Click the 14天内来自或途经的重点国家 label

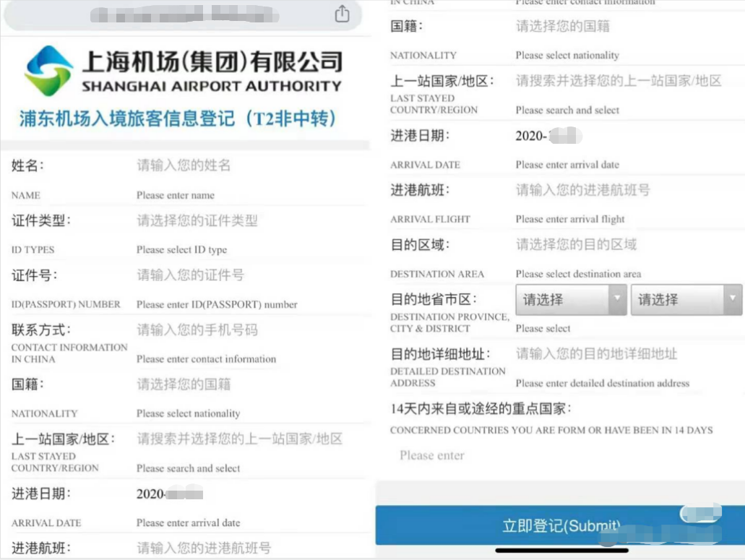pos(481,408)
